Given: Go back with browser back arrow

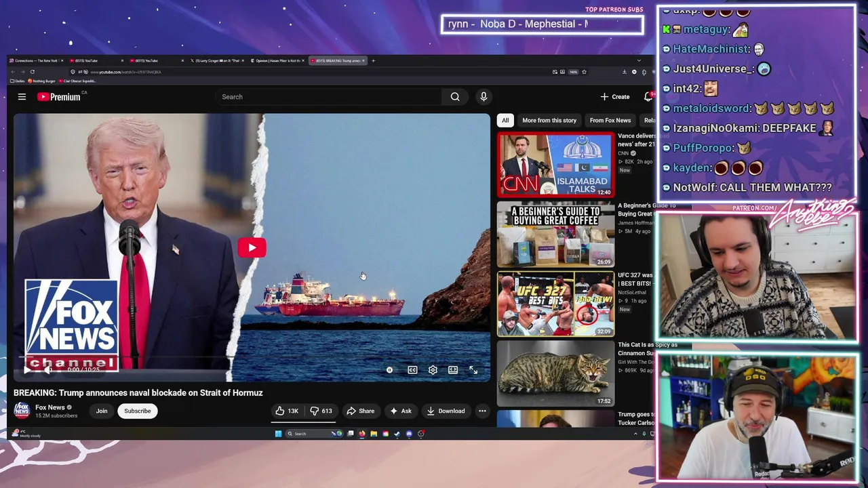Looking at the screenshot, I should (13, 72).
